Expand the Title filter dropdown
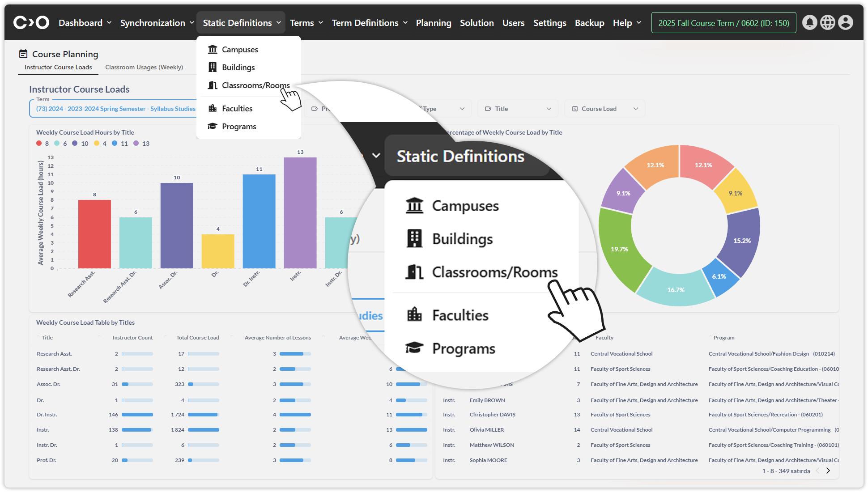 click(518, 109)
